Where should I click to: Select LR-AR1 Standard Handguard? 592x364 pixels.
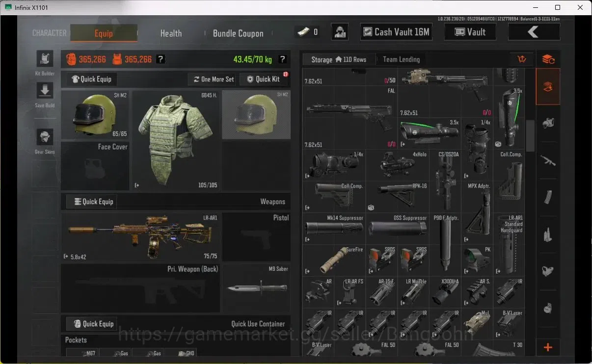pyautogui.click(x=509, y=244)
